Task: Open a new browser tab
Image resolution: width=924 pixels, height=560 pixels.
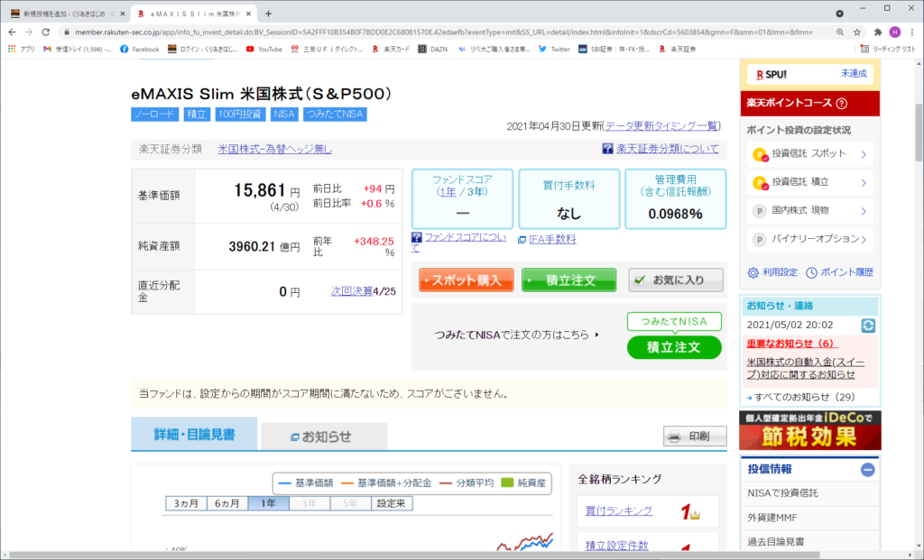Action: coord(268,13)
